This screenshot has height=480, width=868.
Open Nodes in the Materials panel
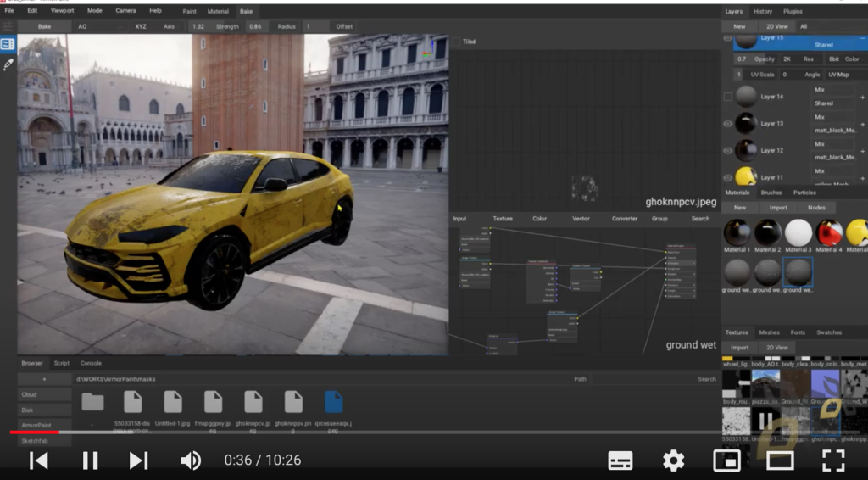coord(816,208)
